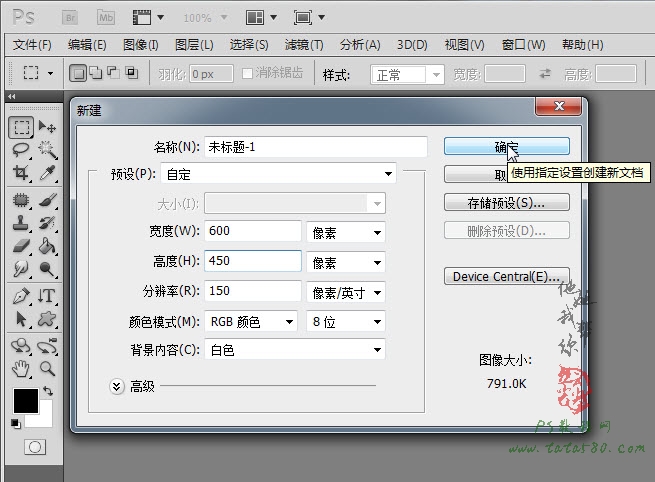Select the Paint Bucket tool

(x=47, y=246)
